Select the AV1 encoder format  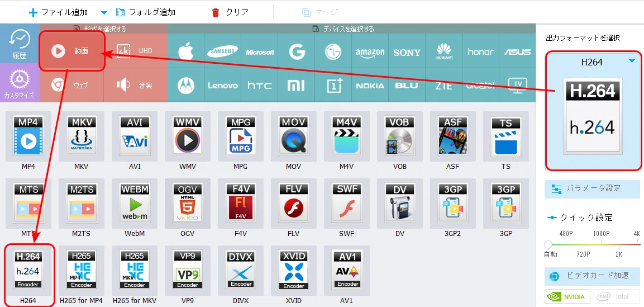(347, 271)
